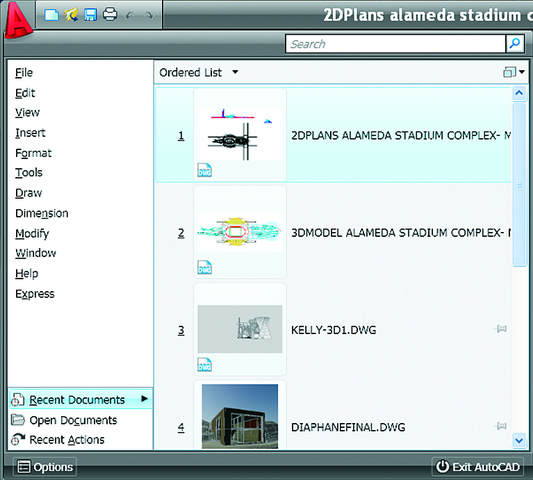Open the Tools menu
The height and width of the screenshot is (480, 533).
click(x=29, y=173)
